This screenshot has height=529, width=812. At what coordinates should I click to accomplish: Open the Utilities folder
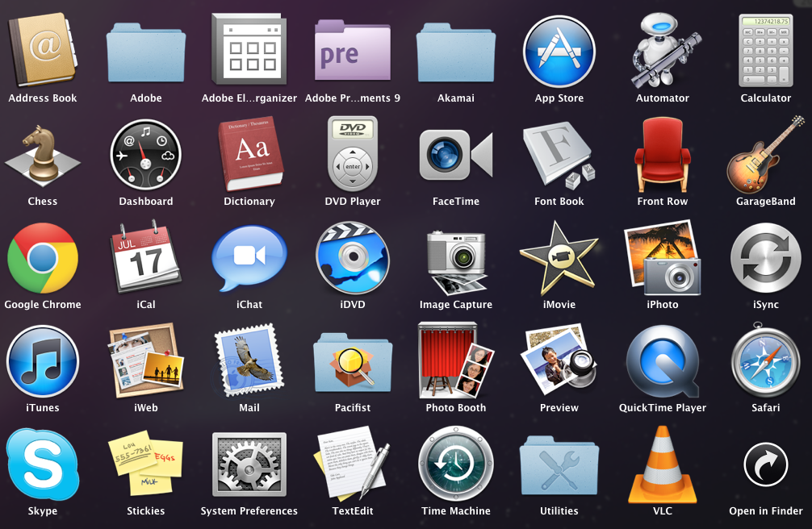click(x=559, y=464)
